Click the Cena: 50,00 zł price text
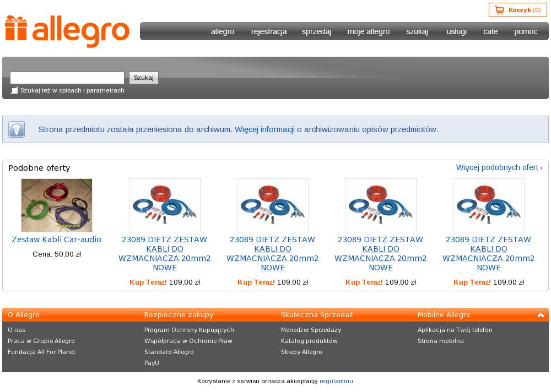551x392 pixels. [x=57, y=254]
